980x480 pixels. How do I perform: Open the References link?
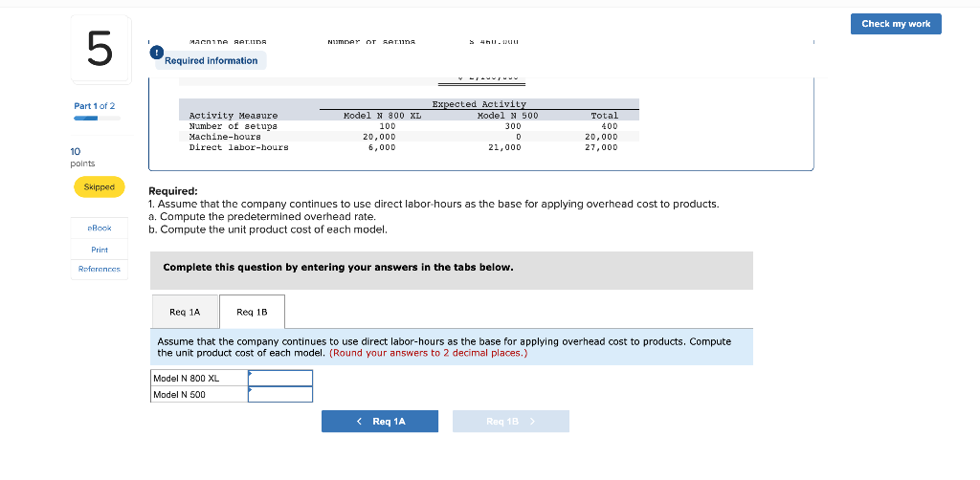[100, 269]
